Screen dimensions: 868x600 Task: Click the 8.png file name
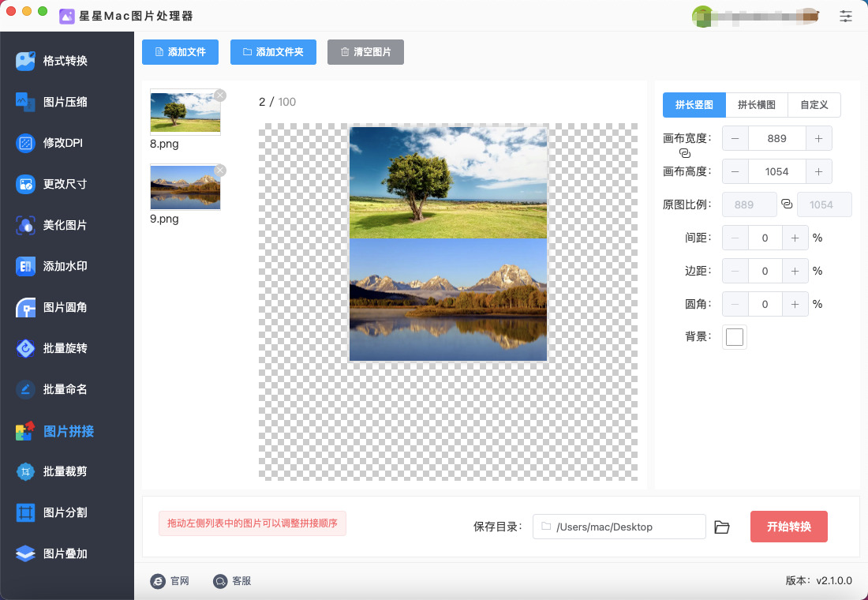coord(164,144)
